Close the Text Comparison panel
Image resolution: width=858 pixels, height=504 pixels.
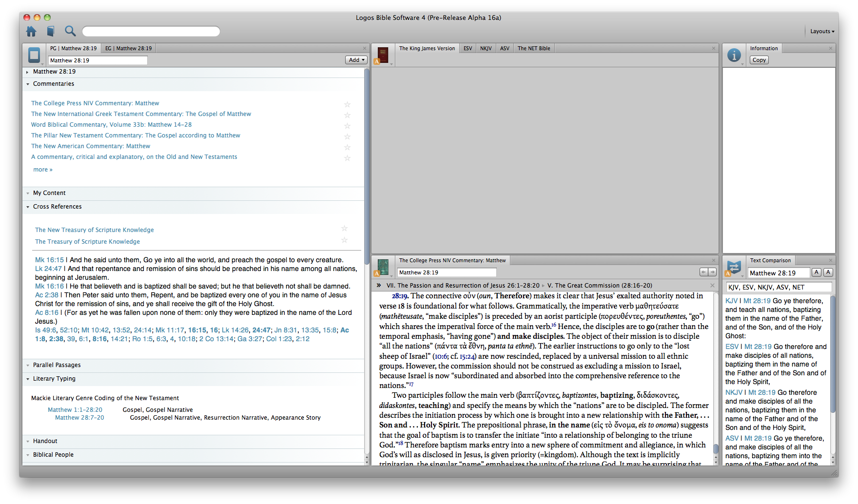[831, 260]
